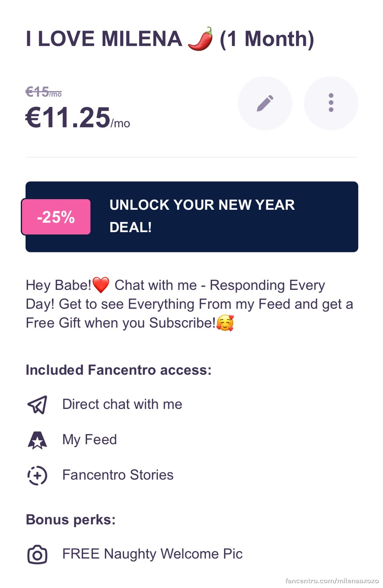
Task: Click the fancentro.com watermark link
Action: click(x=332, y=581)
